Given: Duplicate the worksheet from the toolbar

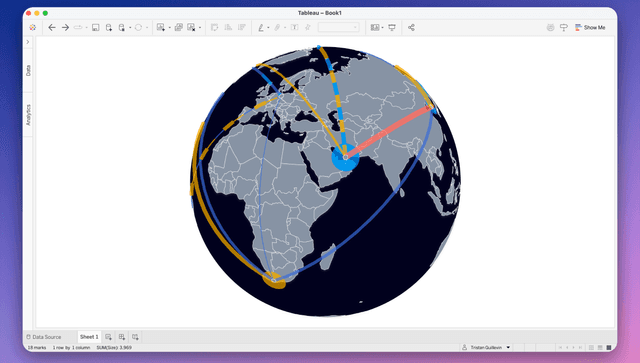Looking at the screenshot, I should [178, 27].
